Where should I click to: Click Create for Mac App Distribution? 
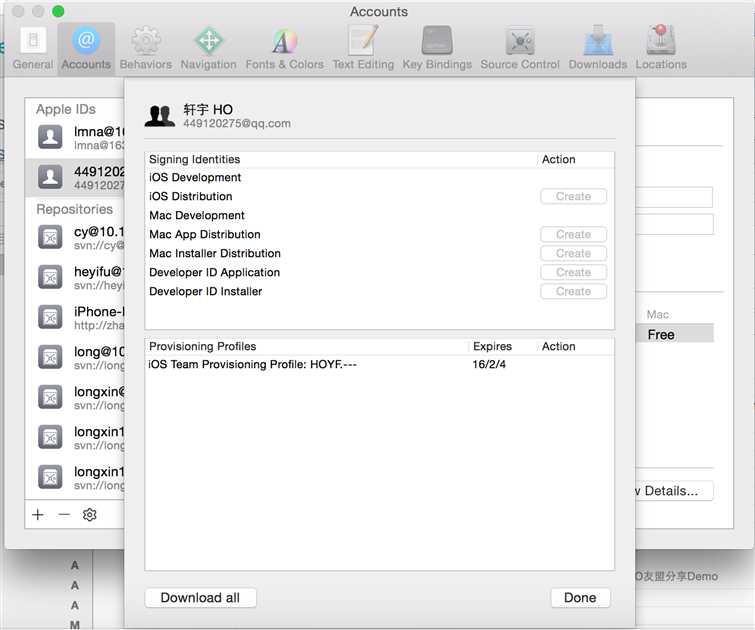click(x=573, y=235)
